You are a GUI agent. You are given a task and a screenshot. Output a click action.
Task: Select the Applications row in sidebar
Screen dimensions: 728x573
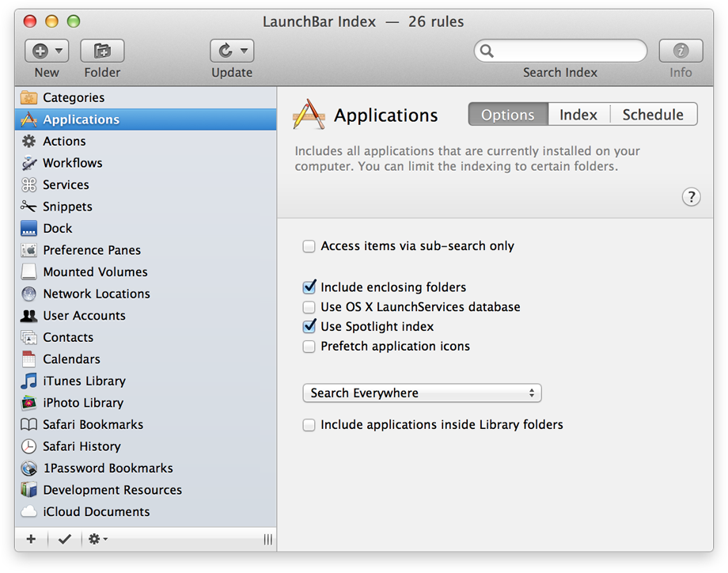pyautogui.click(x=146, y=120)
